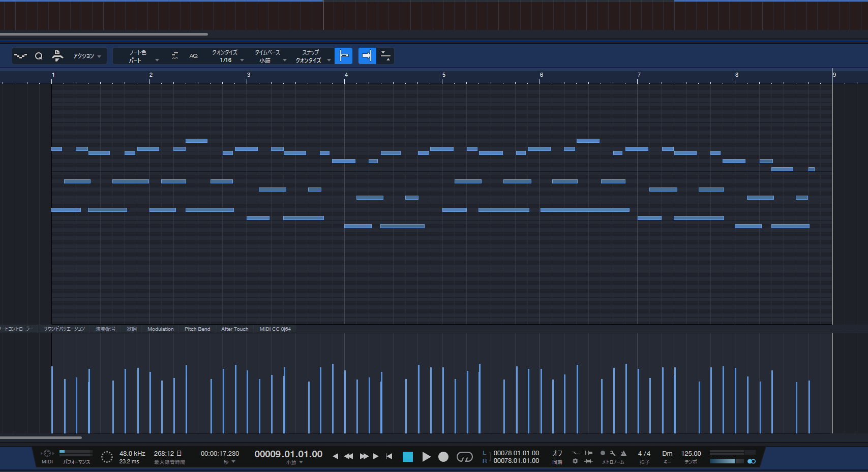
Task: Open metronome setup wrench icon
Action: [x=613, y=453]
